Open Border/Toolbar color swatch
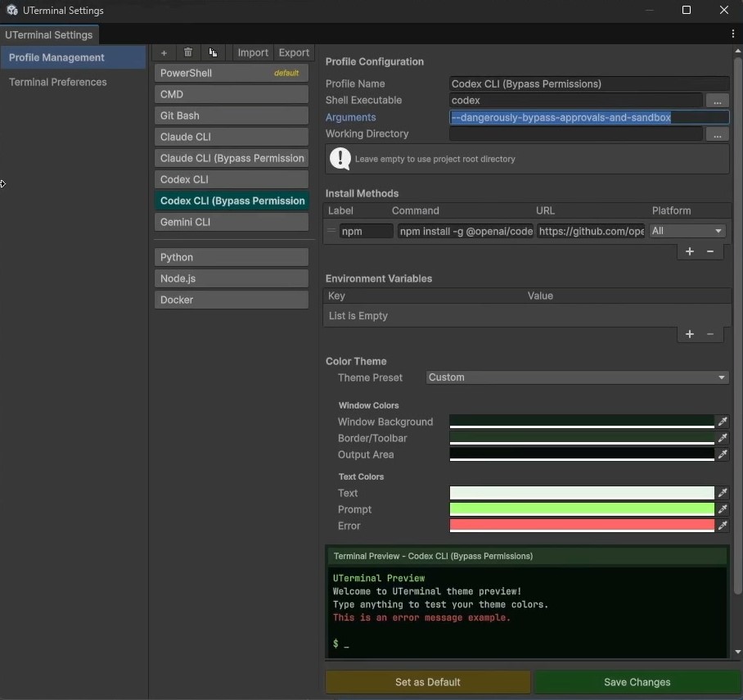 [x=582, y=438]
